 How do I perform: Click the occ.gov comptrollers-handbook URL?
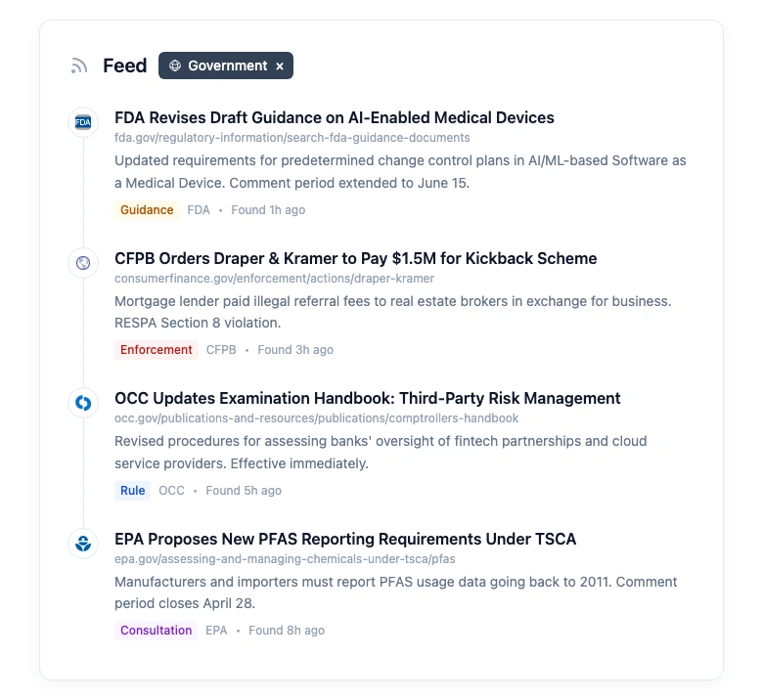[316, 418]
